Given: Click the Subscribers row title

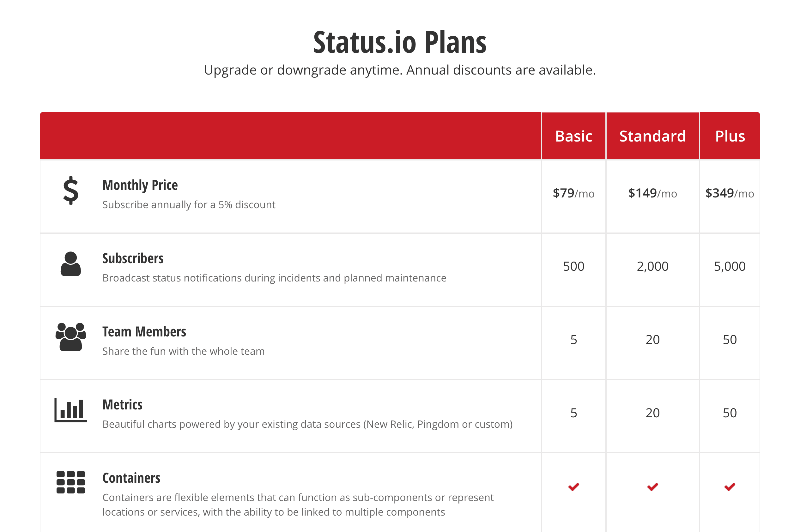Looking at the screenshot, I should (133, 258).
